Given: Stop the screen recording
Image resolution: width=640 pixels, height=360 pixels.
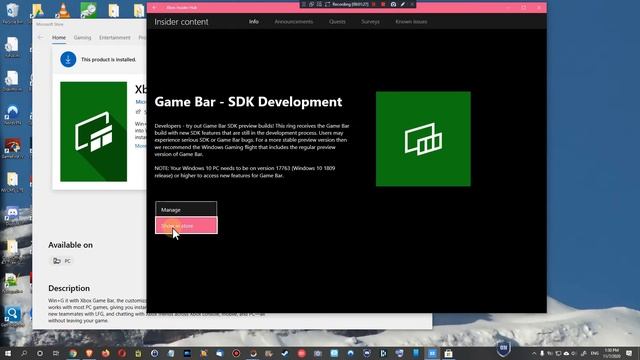Looking at the screenshot, I should 383,4.
